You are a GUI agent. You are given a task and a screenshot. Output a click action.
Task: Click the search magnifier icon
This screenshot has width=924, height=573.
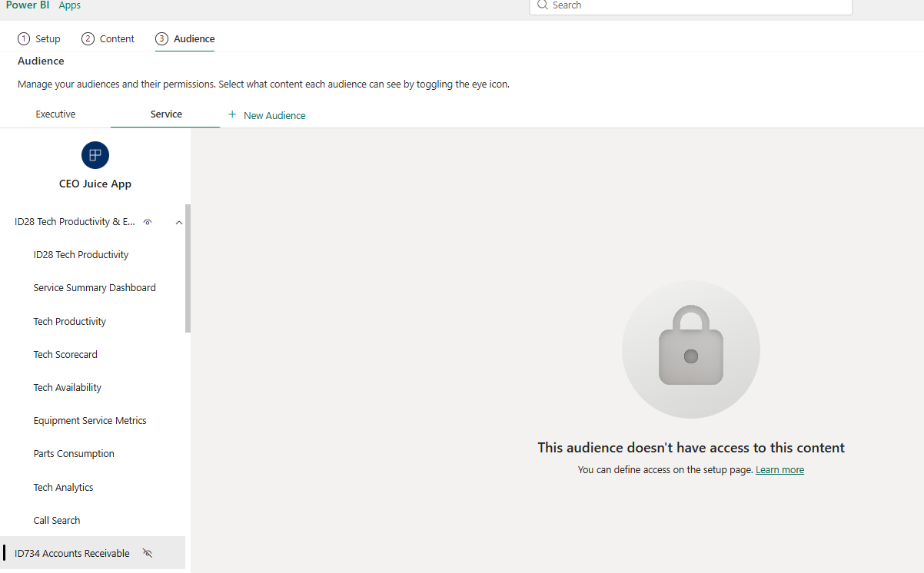pos(543,5)
